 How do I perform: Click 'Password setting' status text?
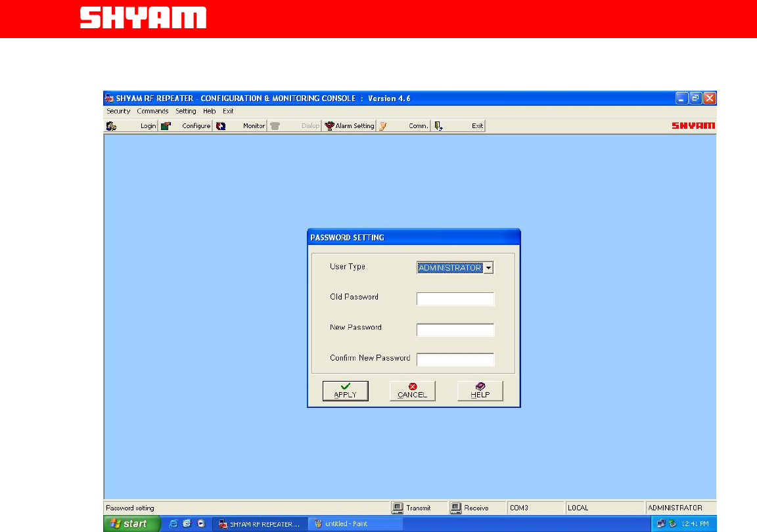(130, 508)
